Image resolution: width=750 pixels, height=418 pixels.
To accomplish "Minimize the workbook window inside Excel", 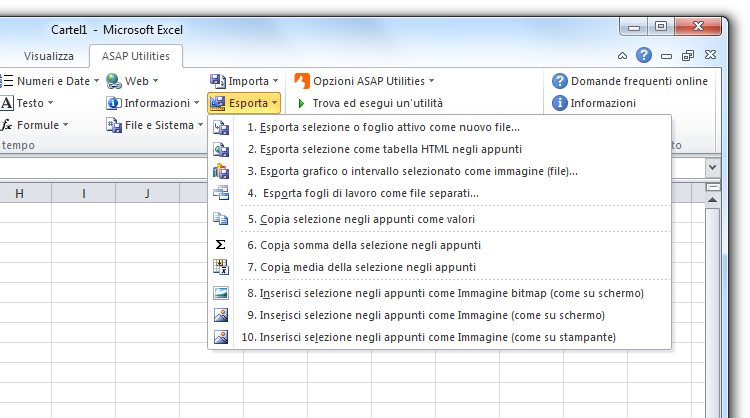I will (666, 56).
